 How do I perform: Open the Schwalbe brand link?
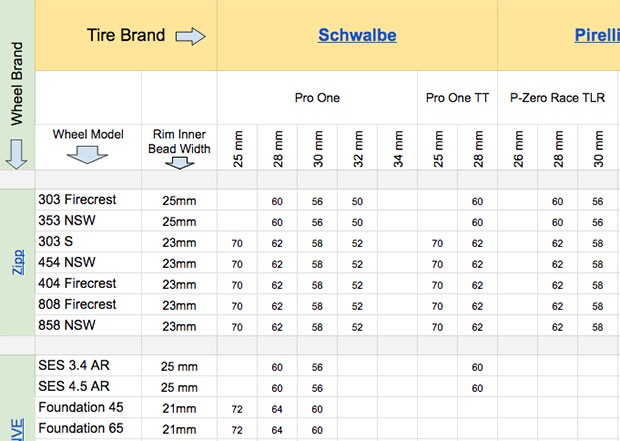357,36
